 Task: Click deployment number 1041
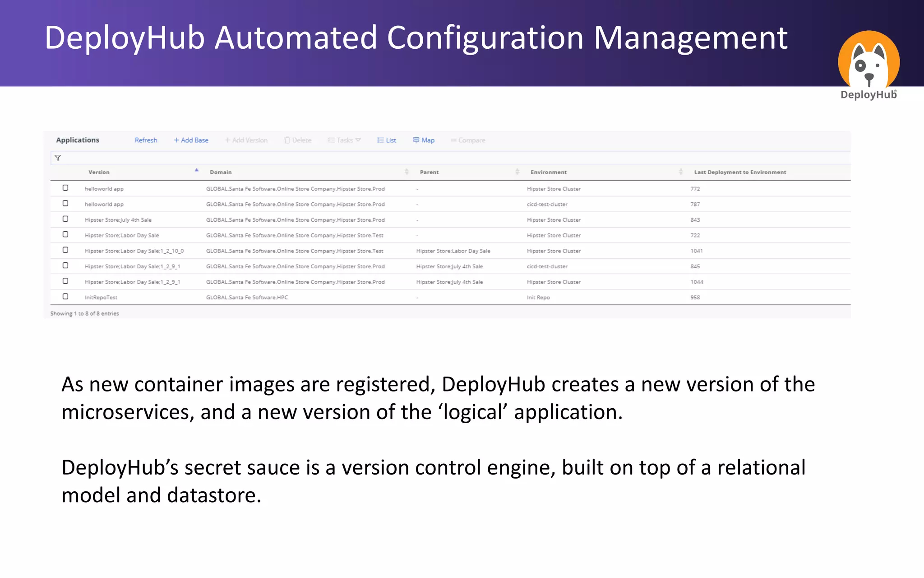697,251
